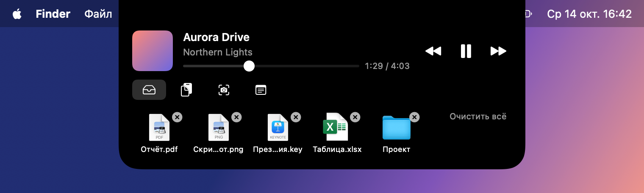This screenshot has width=644, height=193.
Task: Remove Таблица.xlsx from the shelf
Action: [x=355, y=117]
